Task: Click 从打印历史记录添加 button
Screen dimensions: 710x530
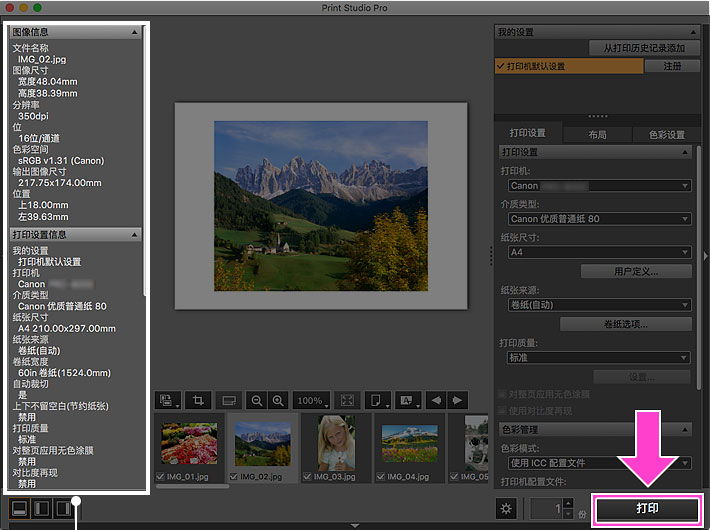Action: point(644,48)
